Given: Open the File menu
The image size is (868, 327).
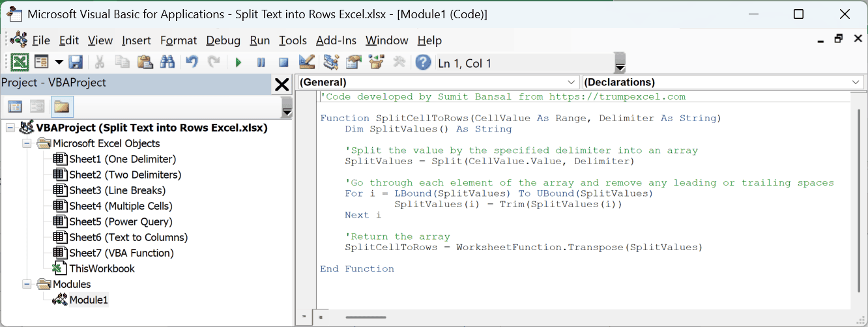Looking at the screenshot, I should (41, 40).
